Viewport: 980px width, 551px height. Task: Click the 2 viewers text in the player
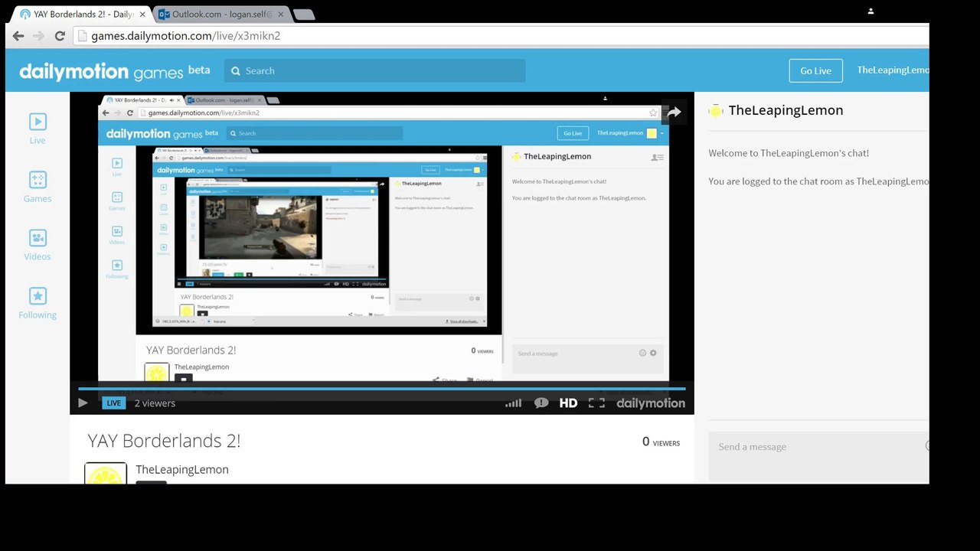[155, 403]
